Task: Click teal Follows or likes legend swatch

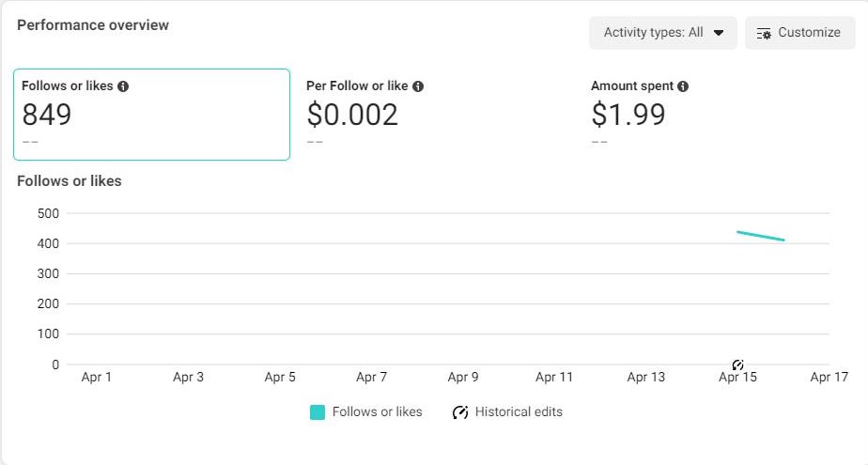Action: pyautogui.click(x=318, y=412)
